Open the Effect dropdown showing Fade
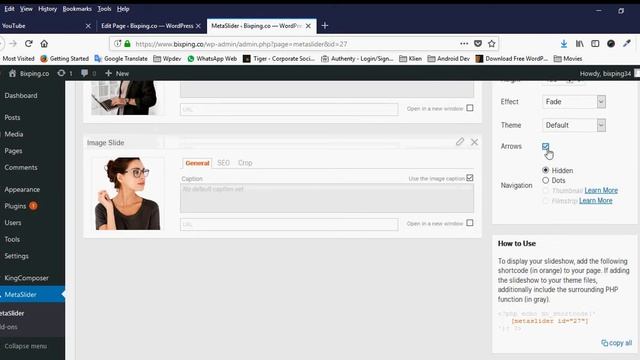This screenshot has width=640, height=360. click(574, 102)
